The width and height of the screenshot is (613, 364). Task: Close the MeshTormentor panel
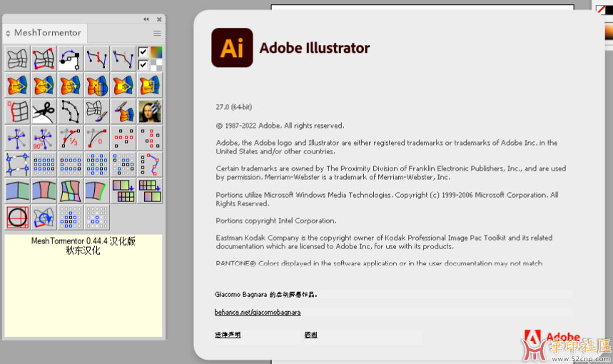tap(159, 19)
